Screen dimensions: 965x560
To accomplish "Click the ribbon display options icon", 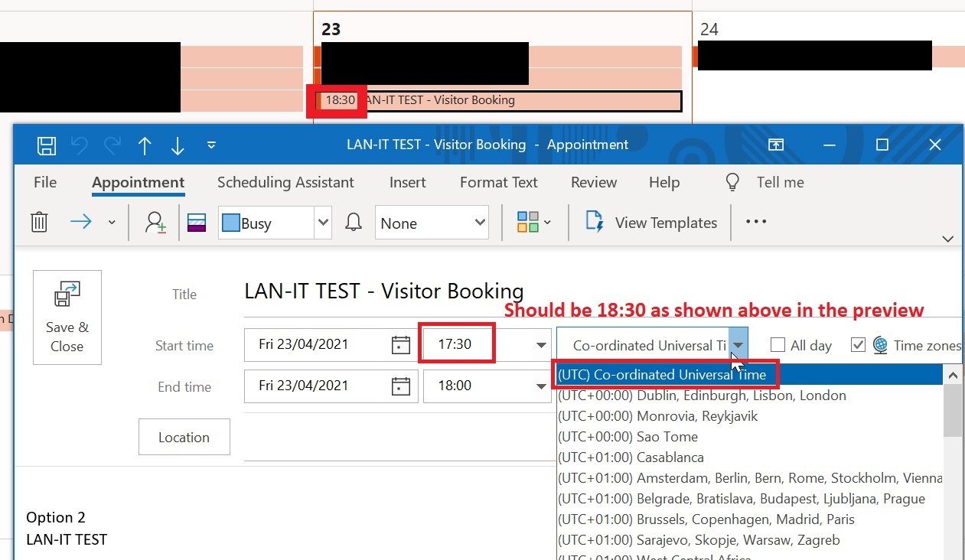I will tap(776, 145).
